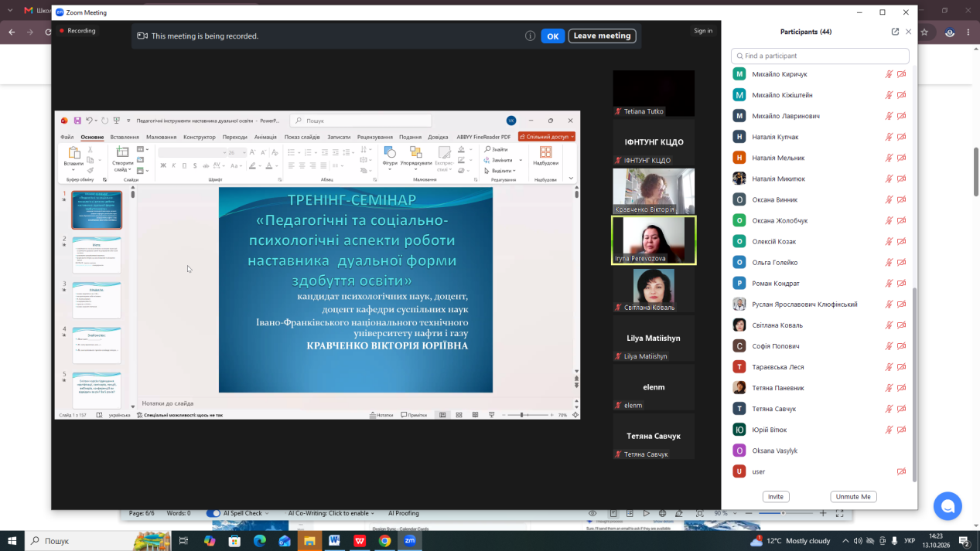Click the Unmute Me button

853,497
